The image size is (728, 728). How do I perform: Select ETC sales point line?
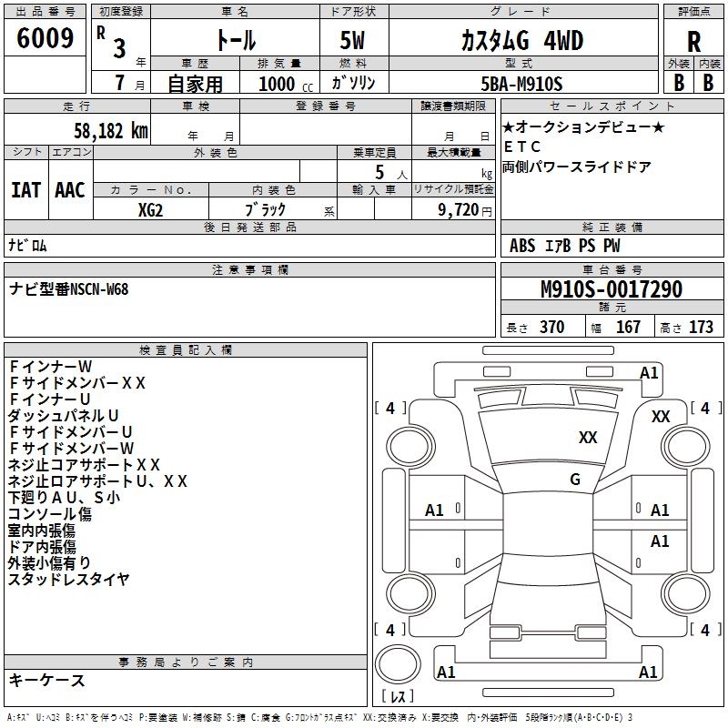(522, 147)
